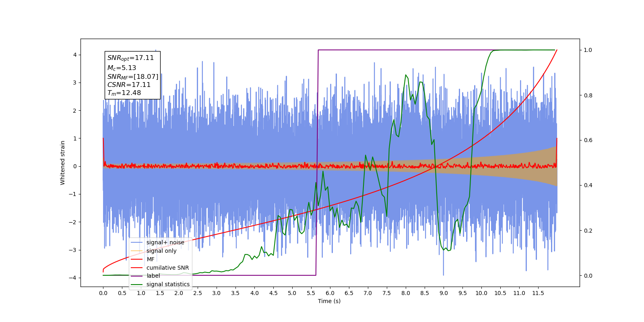Click the x-axis tick label 10.5
The width and height of the screenshot is (644, 322).
tap(500, 293)
